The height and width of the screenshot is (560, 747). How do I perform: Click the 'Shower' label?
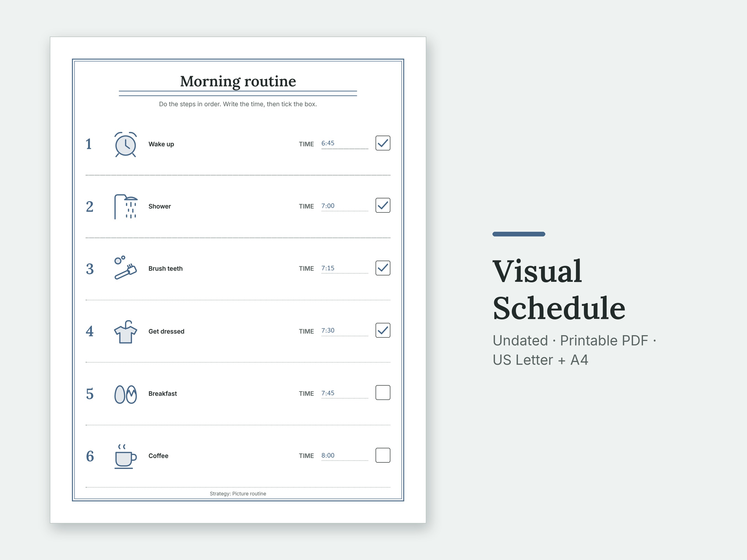tap(159, 206)
